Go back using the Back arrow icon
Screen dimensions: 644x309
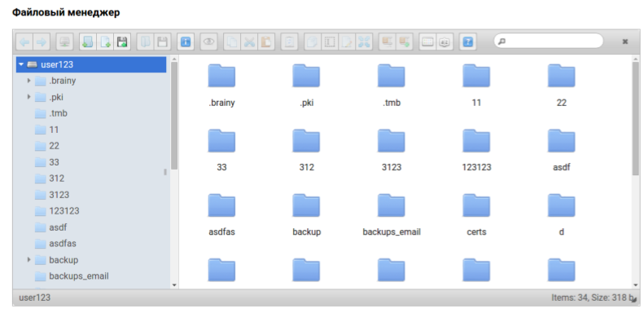click(24, 42)
